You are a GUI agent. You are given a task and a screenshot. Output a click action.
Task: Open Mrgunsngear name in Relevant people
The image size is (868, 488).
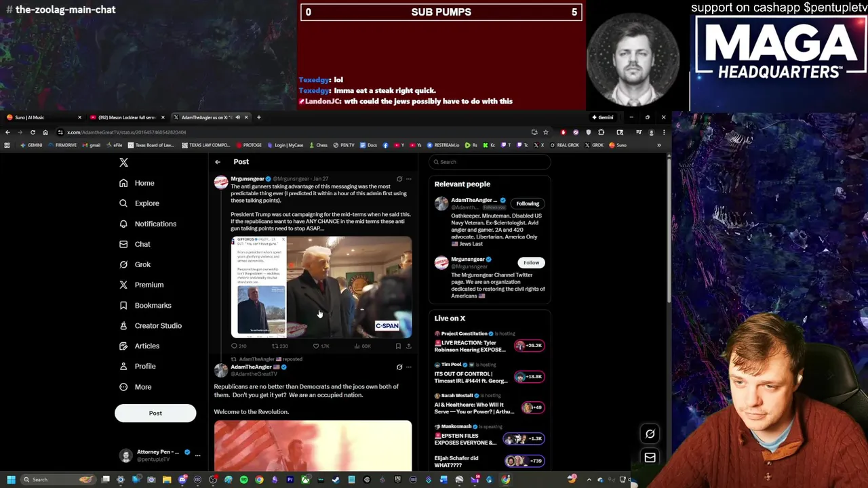tap(468, 259)
